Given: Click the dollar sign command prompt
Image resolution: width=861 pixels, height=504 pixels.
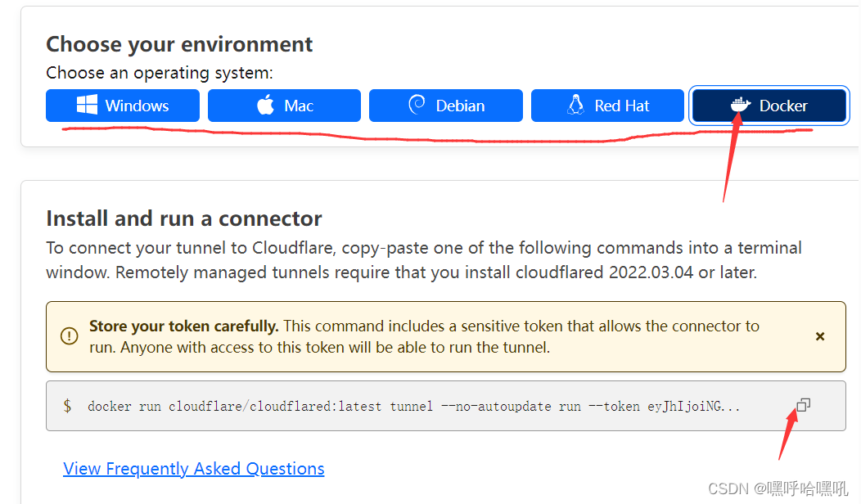Looking at the screenshot, I should 67,406.
